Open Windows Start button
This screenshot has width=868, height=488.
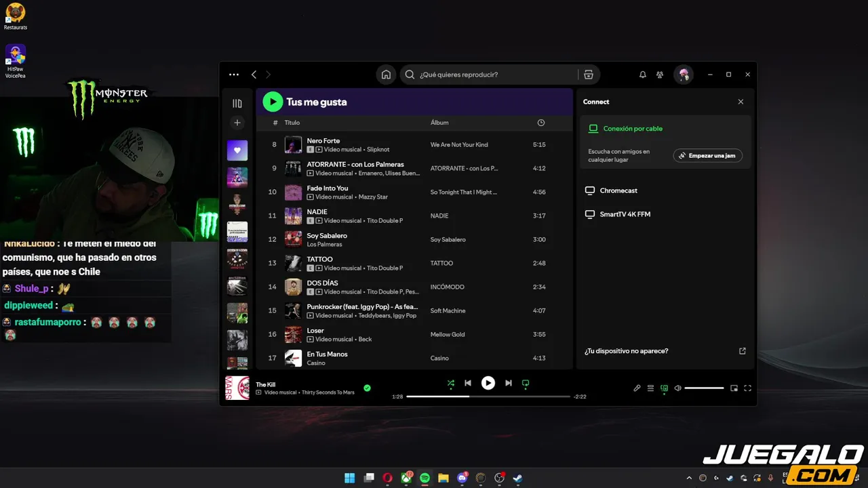tap(350, 478)
